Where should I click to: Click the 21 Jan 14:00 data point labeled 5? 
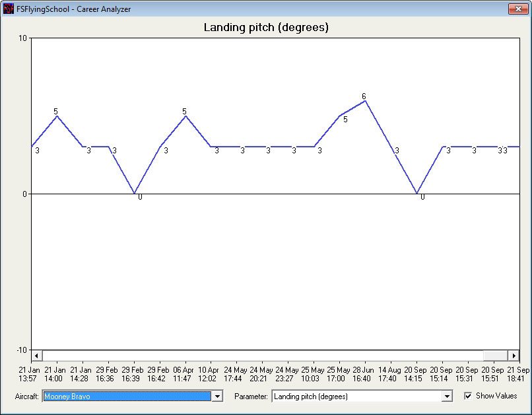(57, 116)
